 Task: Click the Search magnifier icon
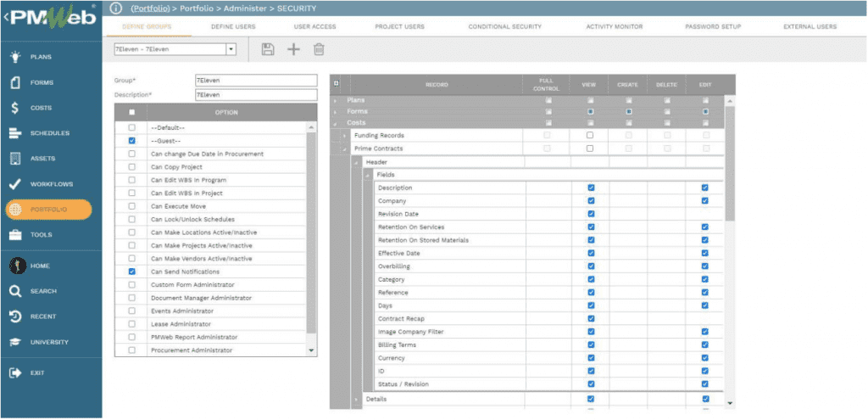pos(16,291)
